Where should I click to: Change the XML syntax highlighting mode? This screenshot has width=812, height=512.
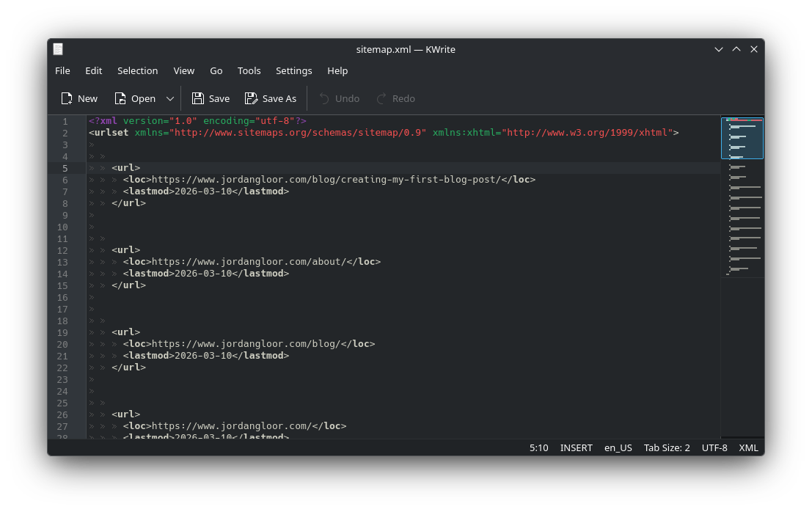pos(748,447)
